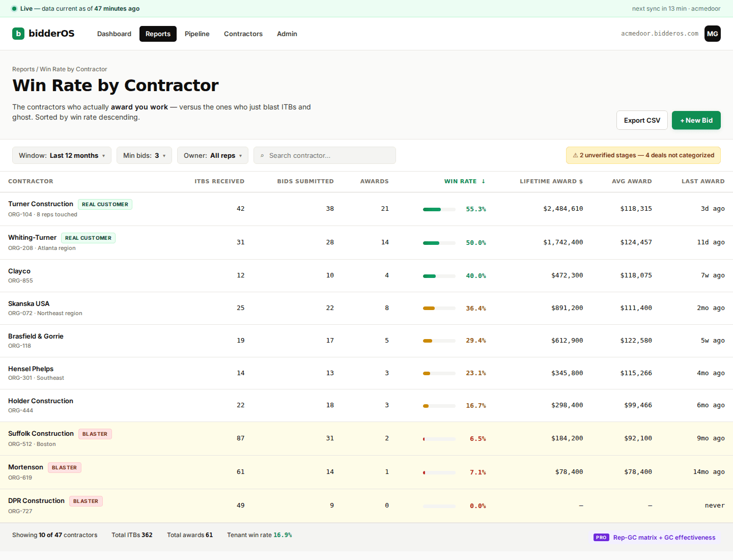Open the DPR Construction contractor name
The image size is (733, 560).
point(36,501)
